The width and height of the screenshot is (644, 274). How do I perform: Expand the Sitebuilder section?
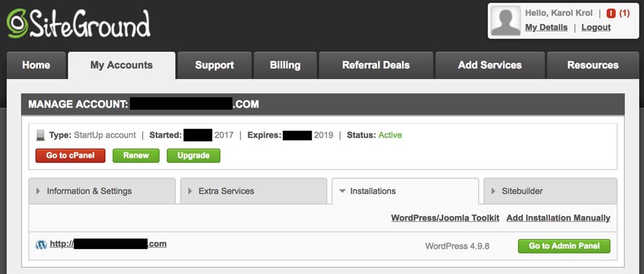pyautogui.click(x=551, y=191)
